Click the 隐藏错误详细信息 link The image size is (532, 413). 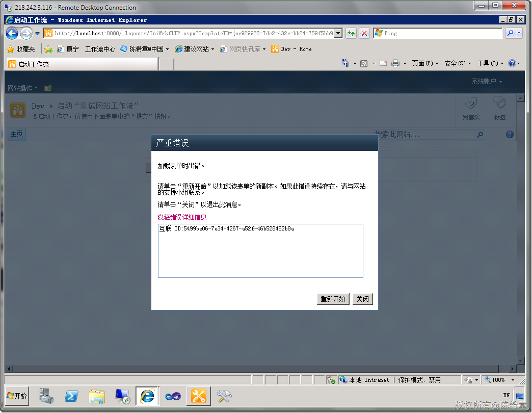pyautogui.click(x=182, y=217)
